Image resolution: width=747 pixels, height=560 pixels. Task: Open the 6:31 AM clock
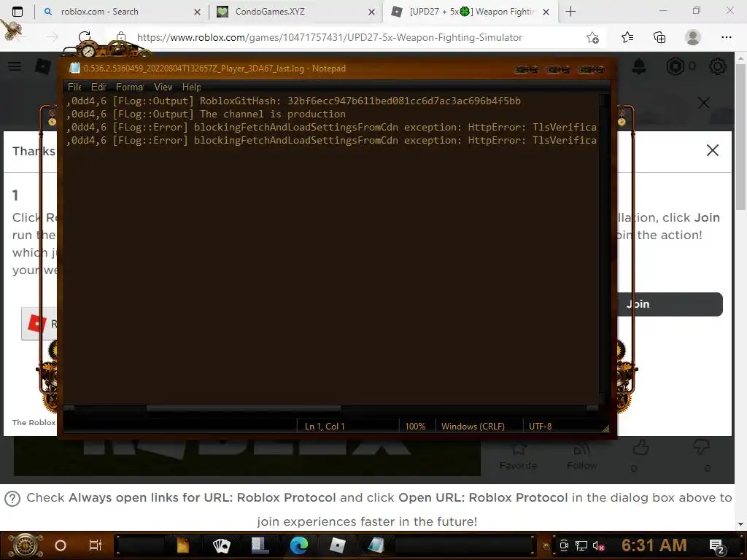coord(654,545)
